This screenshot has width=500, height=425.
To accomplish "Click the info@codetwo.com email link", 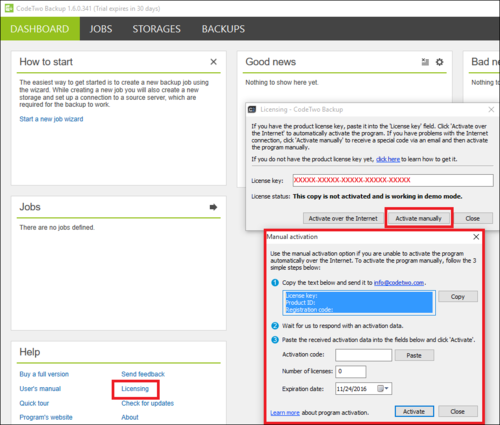I will [399, 283].
